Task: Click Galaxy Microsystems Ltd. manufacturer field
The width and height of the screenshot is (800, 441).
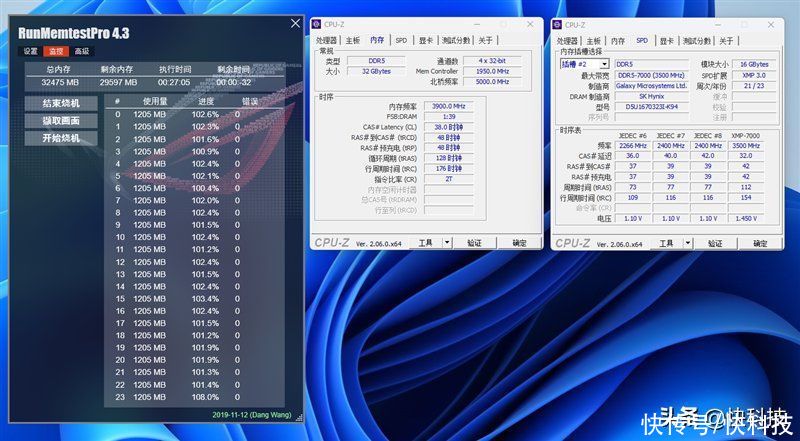Action: coord(652,86)
